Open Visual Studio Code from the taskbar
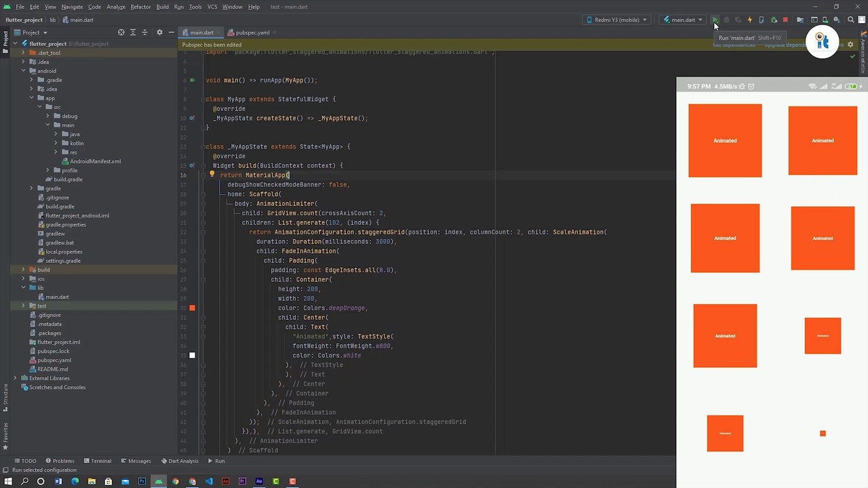The width and height of the screenshot is (868, 488). click(209, 481)
